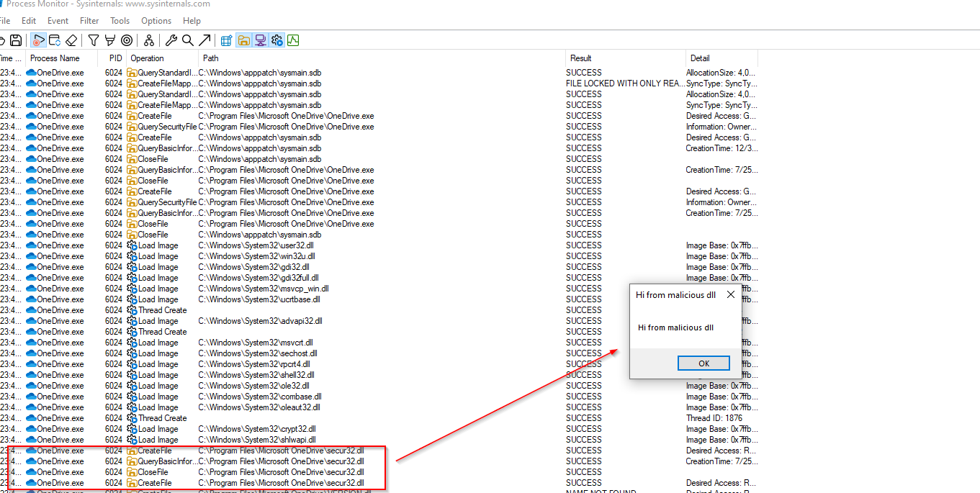The width and height of the screenshot is (980, 493).
Task: Click the Load Image icon for advapi32.dll
Action: click(132, 321)
